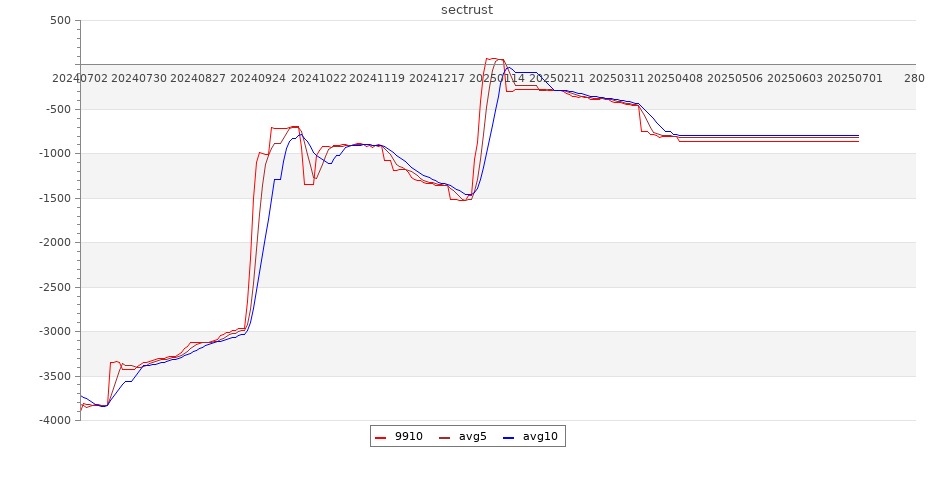Toggle the avg5 series legend label

(x=472, y=437)
